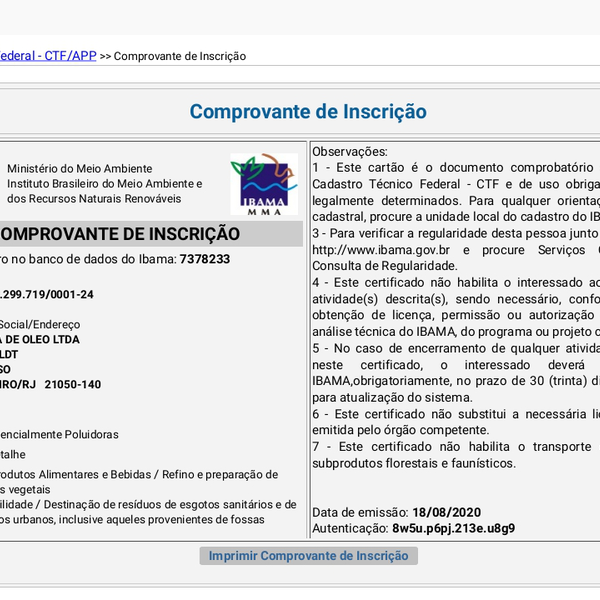Viewport: 600px width, 600px height.
Task: Click the Potencialmente Poluidoras label
Action: [59, 434]
